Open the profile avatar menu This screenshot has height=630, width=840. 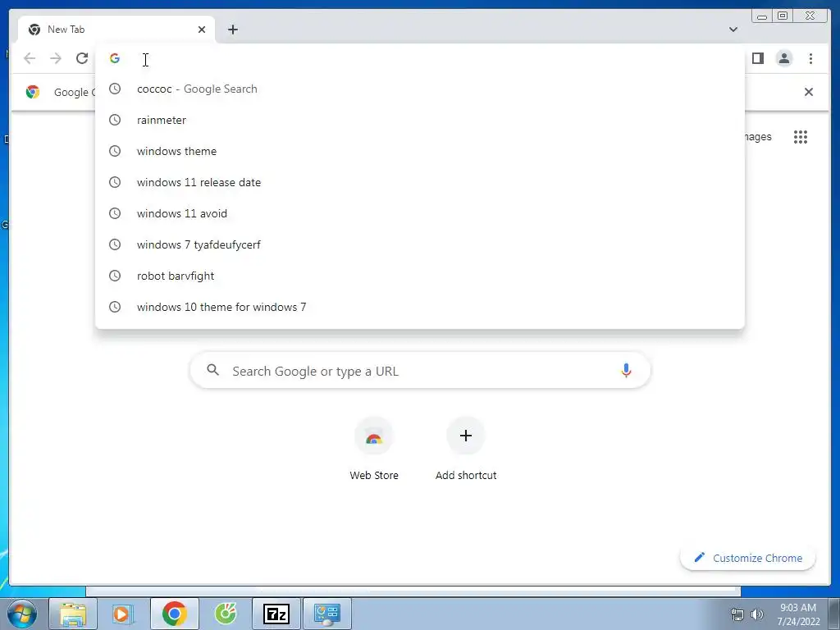(784, 58)
